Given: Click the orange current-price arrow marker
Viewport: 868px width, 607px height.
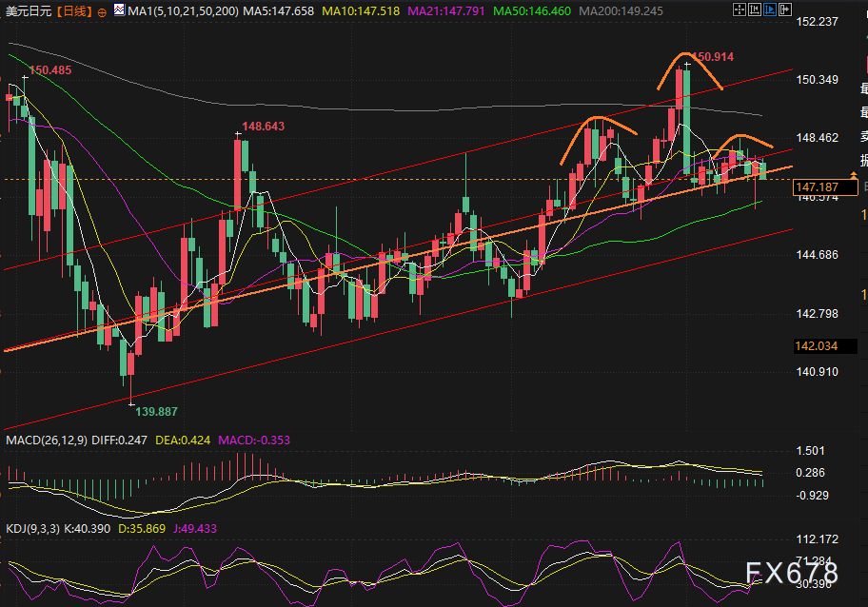Looking at the screenshot, I should click(x=854, y=175).
